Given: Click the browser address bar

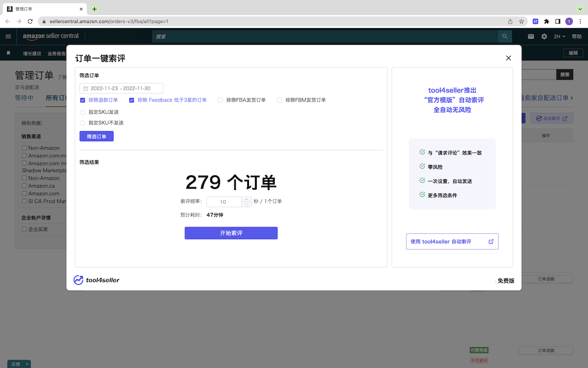Looking at the screenshot, I should tap(184, 21).
